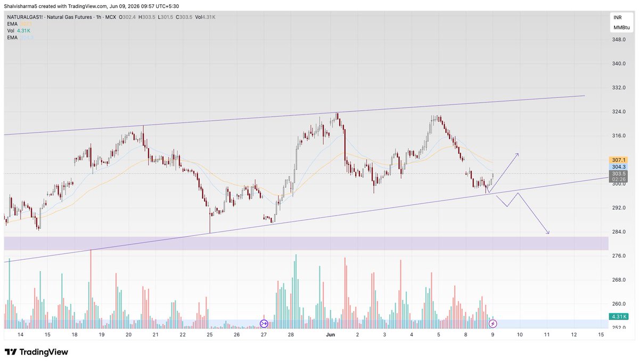Click date 25 on the time axis
The image size is (639, 364).
tap(209, 335)
